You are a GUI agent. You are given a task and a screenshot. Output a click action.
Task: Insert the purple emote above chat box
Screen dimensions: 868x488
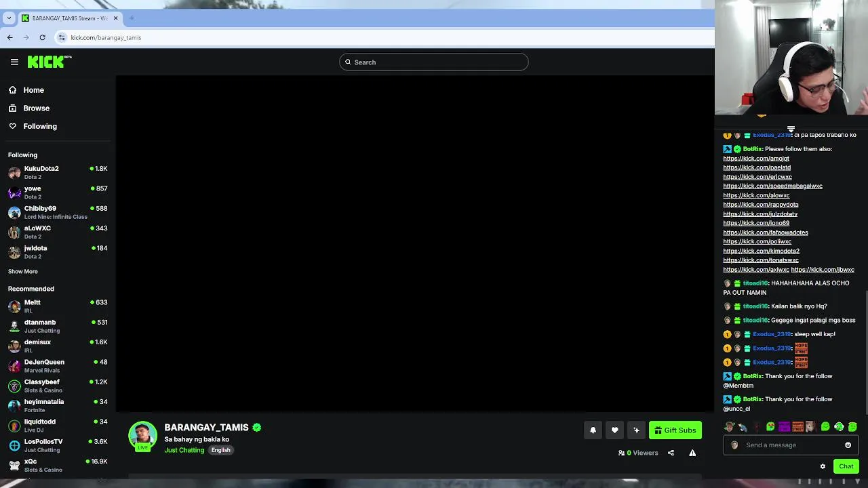[x=784, y=427]
